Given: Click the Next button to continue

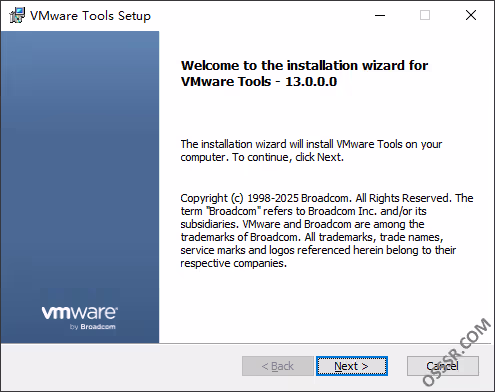Looking at the screenshot, I should (352, 366).
